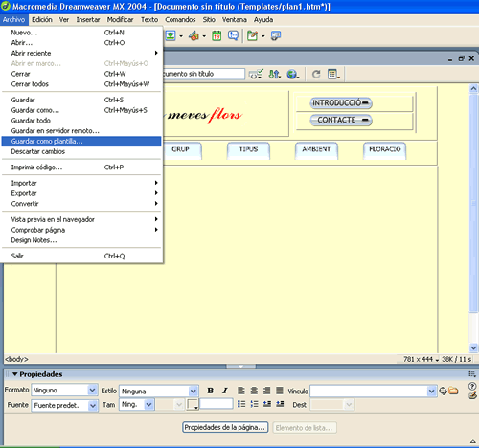Screen dimensions: 479x448
Task: Click the Comment insert icon
Action: pos(233,35)
